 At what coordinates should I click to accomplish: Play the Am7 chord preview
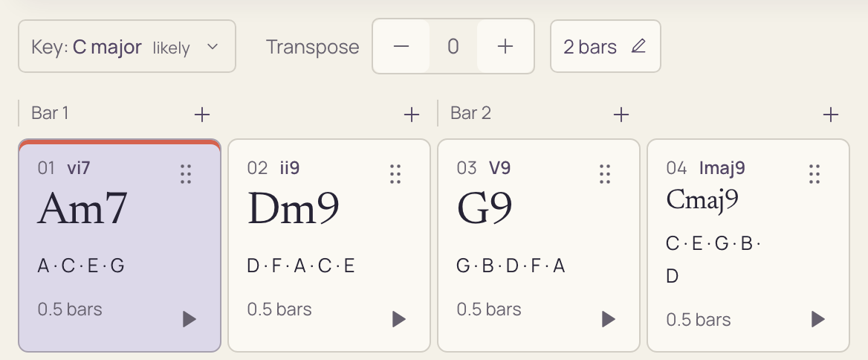190,319
